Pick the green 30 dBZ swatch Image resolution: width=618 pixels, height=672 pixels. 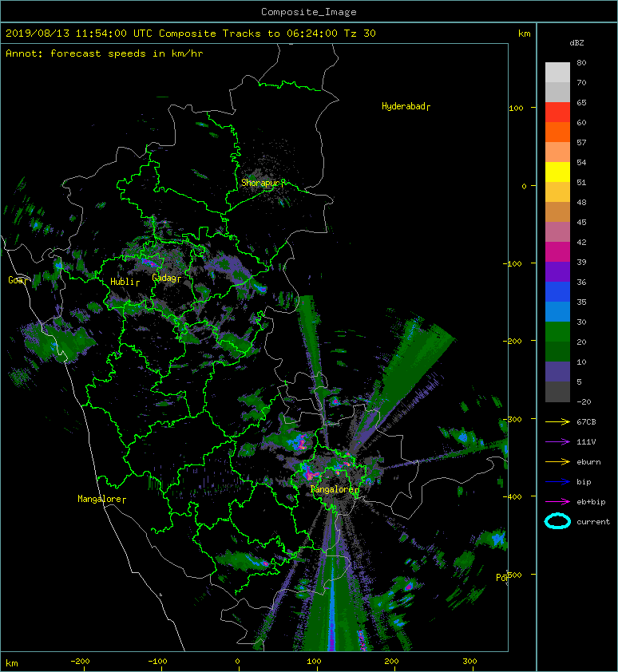click(x=557, y=331)
